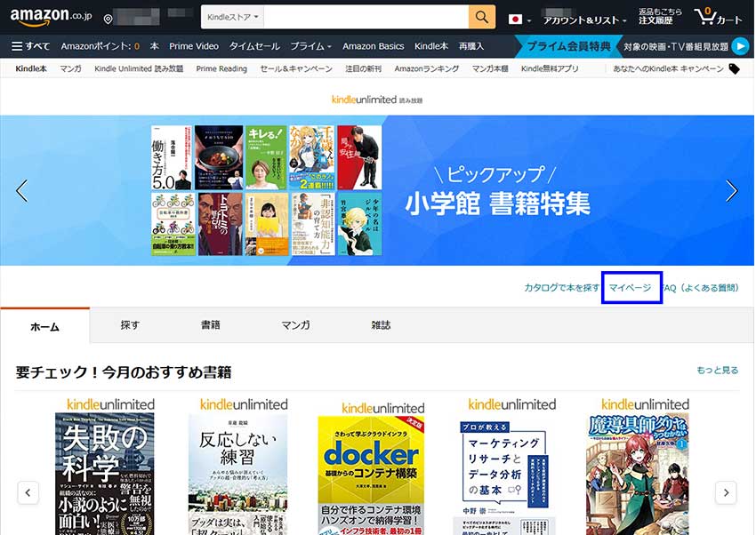
Task: Open あなたへのKindle本 キャンペーン link
Action: [x=668, y=68]
